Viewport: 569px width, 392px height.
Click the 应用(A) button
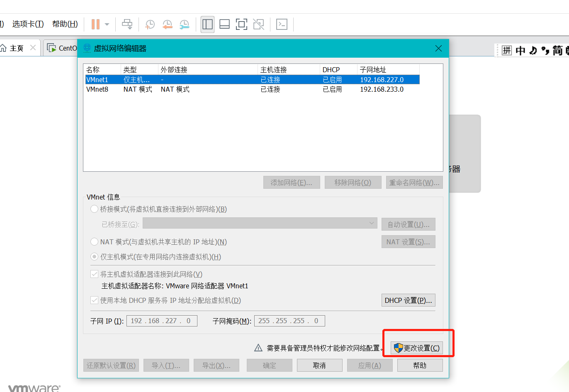[370, 365]
